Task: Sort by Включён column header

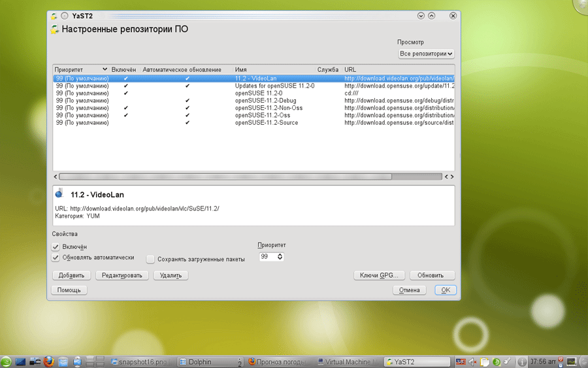Action: tap(123, 70)
